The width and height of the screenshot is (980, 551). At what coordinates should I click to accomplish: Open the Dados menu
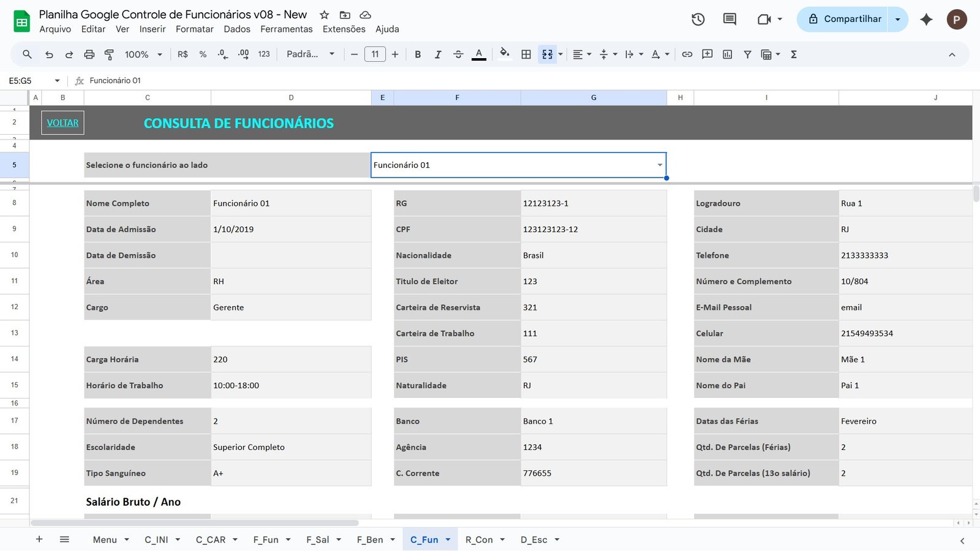pyautogui.click(x=237, y=29)
